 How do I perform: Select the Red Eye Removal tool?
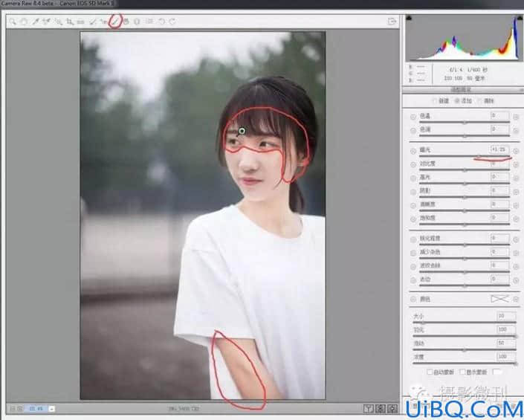(103, 22)
